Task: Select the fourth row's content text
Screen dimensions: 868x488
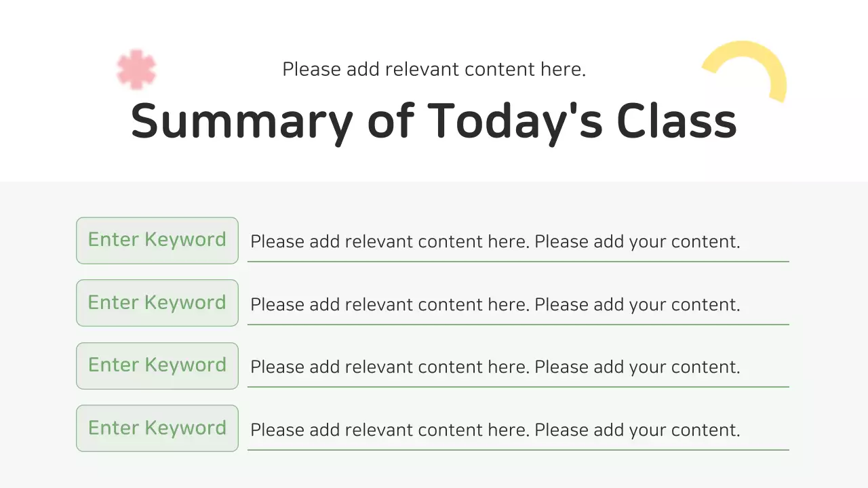Action: pos(494,430)
